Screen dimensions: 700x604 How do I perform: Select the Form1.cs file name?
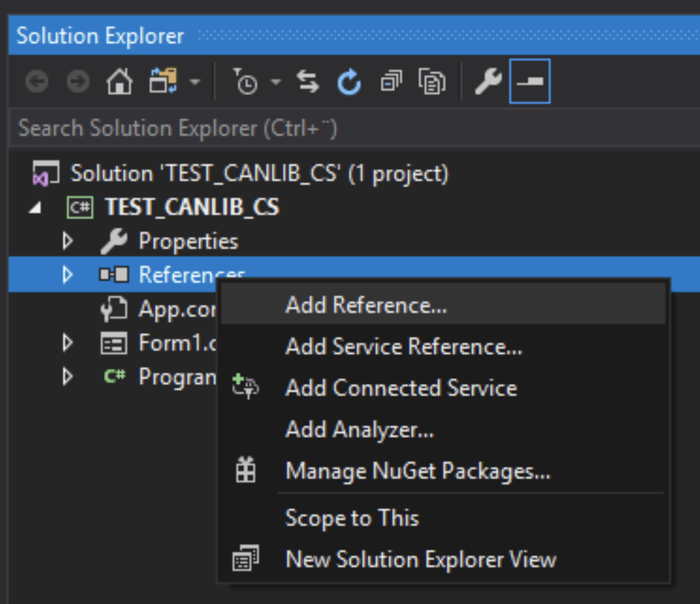pos(178,343)
